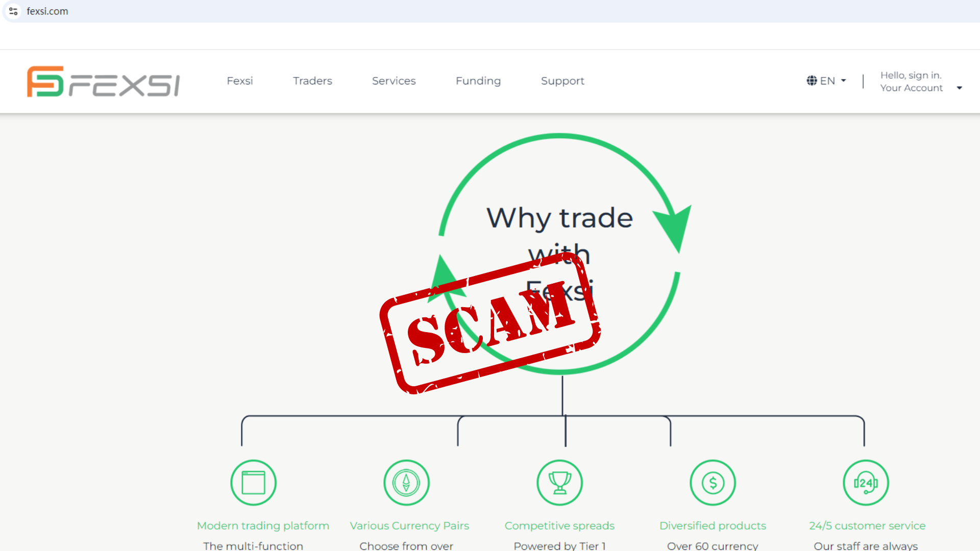The height and width of the screenshot is (551, 980).
Task: Open the Your Account dropdown arrow
Action: (x=960, y=88)
